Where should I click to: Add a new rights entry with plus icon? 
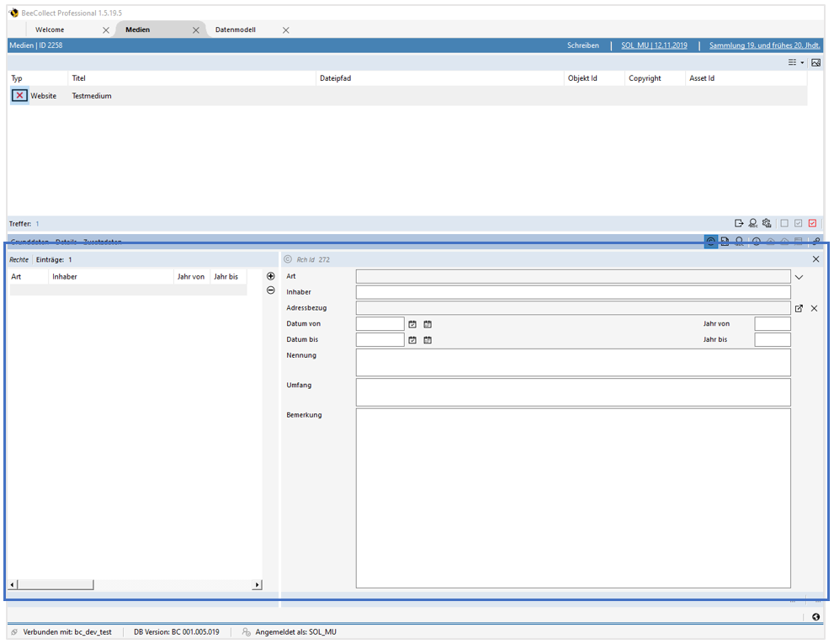click(270, 276)
